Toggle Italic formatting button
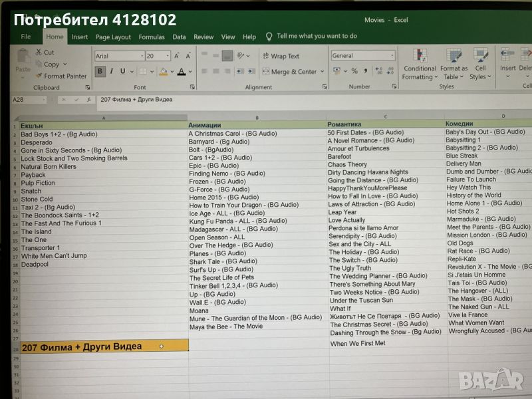532x399 pixels. pyautogui.click(x=111, y=72)
